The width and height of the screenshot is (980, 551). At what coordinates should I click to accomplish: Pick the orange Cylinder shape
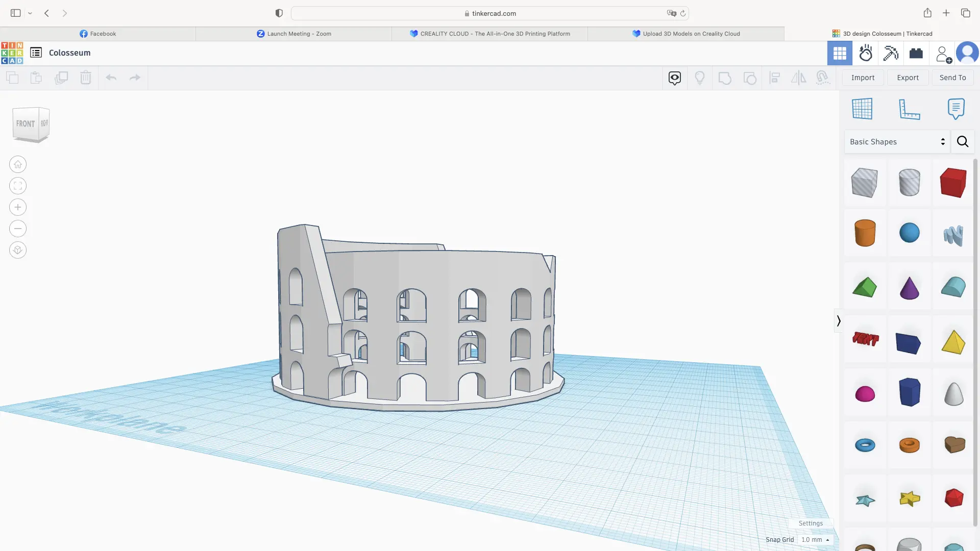[x=865, y=233]
